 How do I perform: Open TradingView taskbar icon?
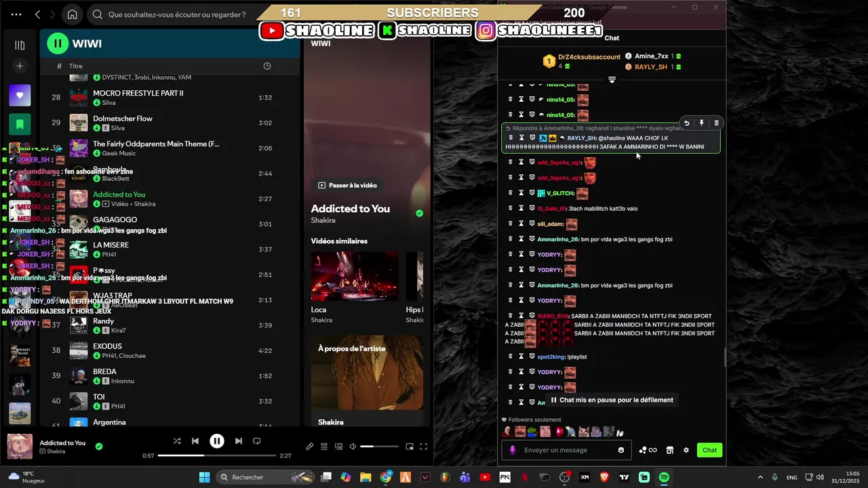(624, 477)
